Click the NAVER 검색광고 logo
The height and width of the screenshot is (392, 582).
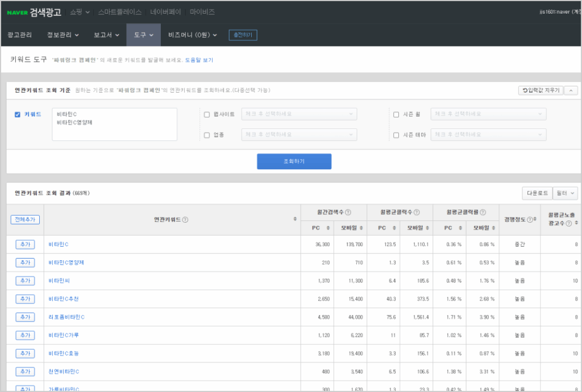tap(34, 12)
